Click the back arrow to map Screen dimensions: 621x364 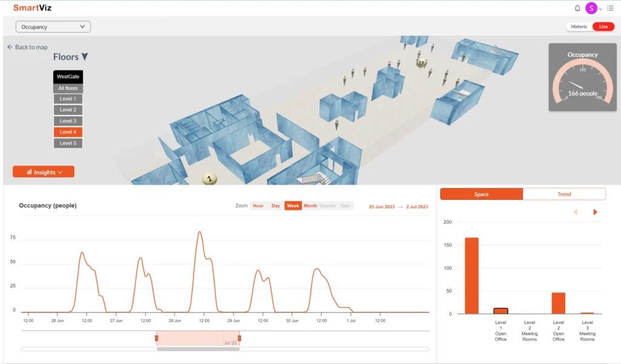coord(10,47)
